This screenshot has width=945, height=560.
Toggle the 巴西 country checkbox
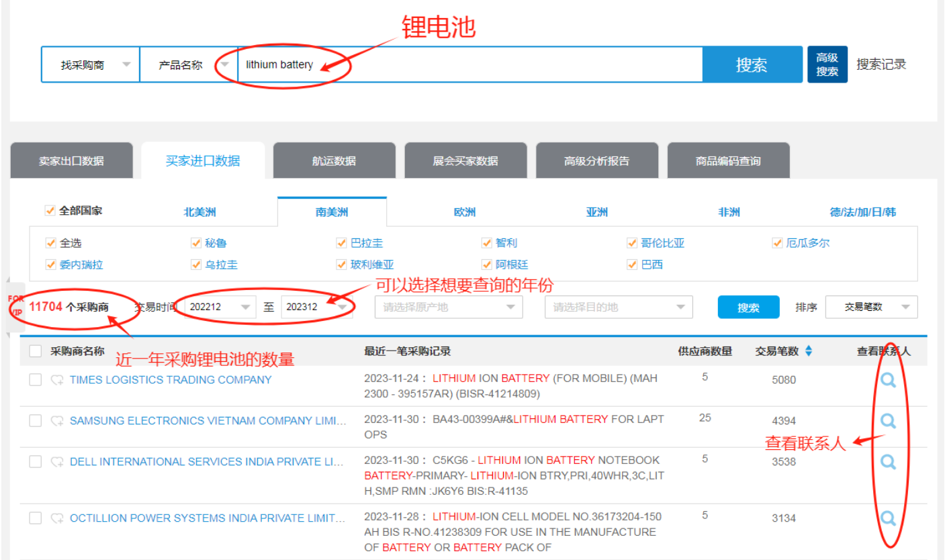[632, 265]
